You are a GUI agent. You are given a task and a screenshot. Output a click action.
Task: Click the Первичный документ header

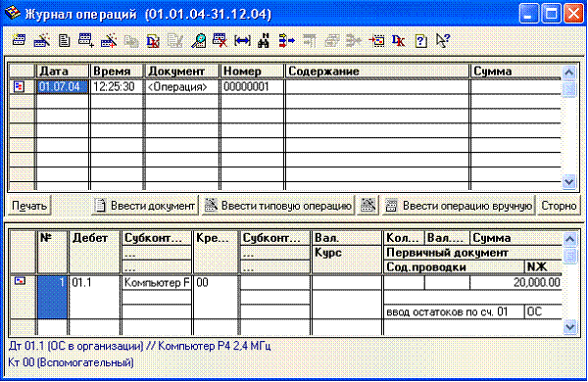tap(473, 253)
